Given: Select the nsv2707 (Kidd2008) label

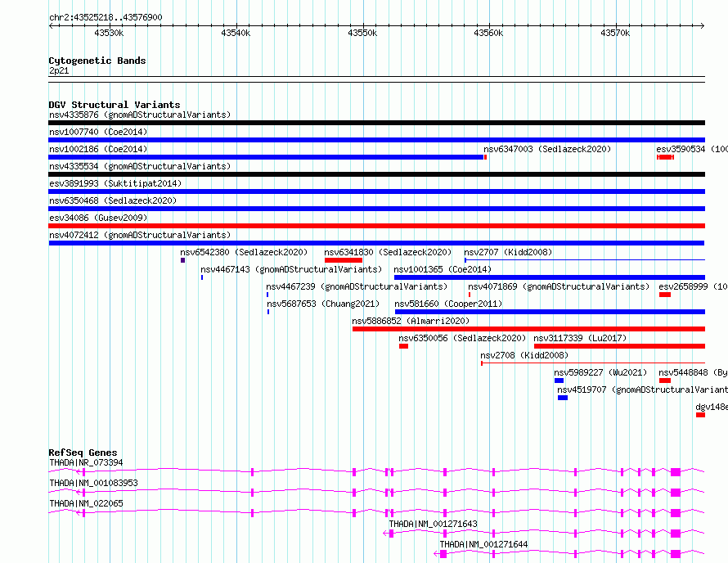Looking at the screenshot, I should coord(508,252).
